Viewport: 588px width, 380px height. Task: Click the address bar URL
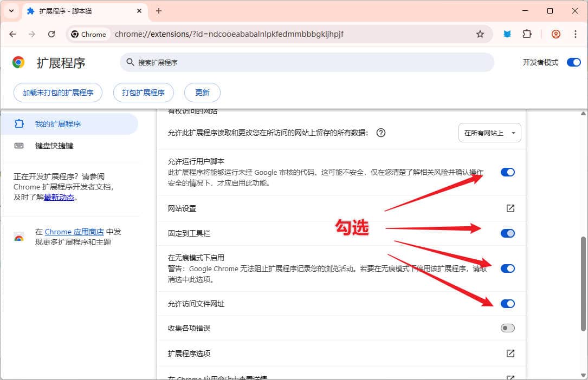point(229,34)
